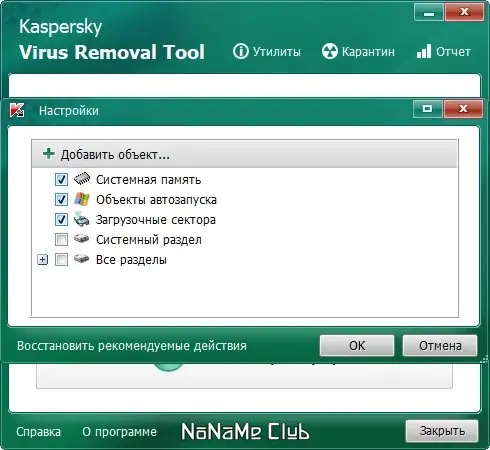Confirm settings with OK button
Viewport: 490px width, 450px height.
point(357,346)
